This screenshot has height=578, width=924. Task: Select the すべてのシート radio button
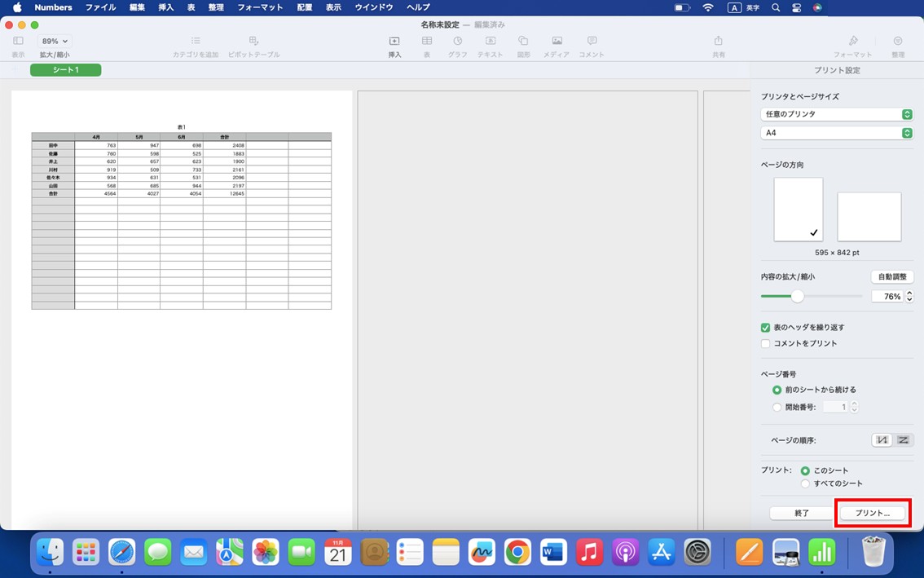(x=805, y=482)
